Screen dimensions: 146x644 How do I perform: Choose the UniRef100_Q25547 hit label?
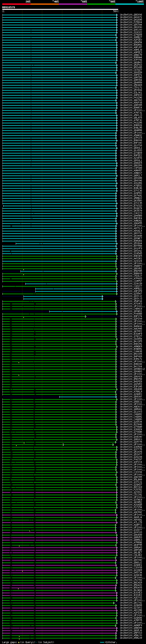click(x=131, y=294)
